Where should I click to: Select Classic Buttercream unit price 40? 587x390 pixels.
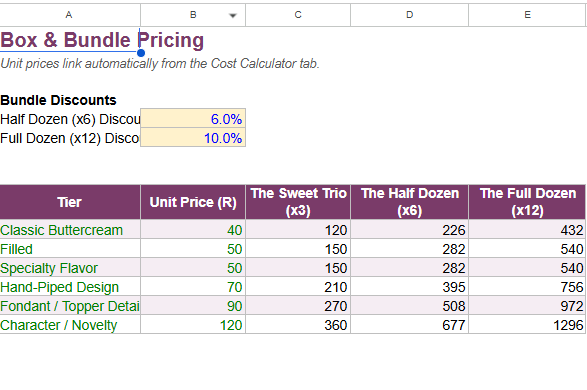[x=193, y=229]
